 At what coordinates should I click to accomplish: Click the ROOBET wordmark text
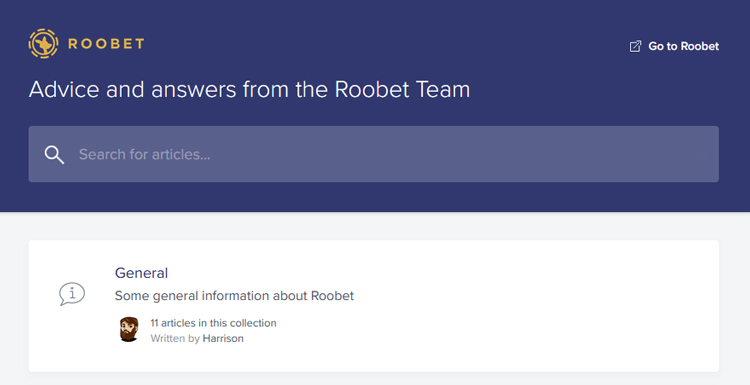[x=106, y=44]
